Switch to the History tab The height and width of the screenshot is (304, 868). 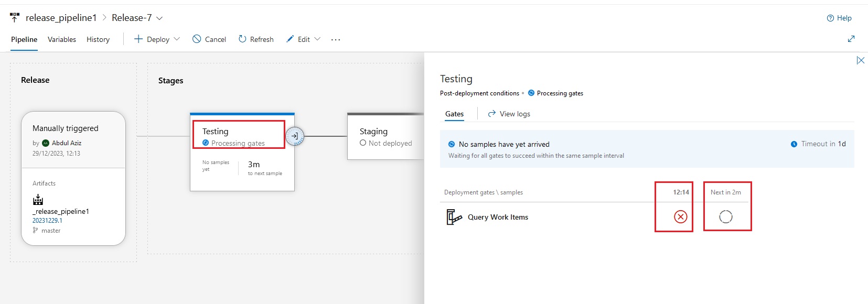(98, 39)
